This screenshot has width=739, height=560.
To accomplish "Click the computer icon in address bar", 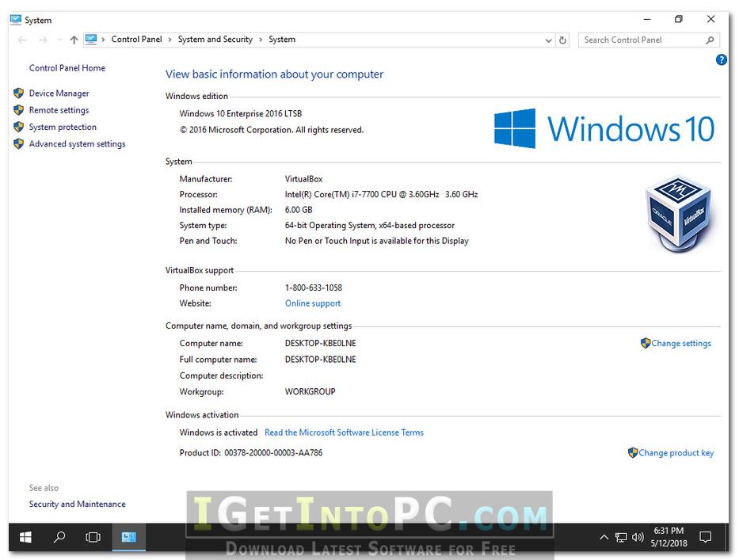I will tap(91, 40).
